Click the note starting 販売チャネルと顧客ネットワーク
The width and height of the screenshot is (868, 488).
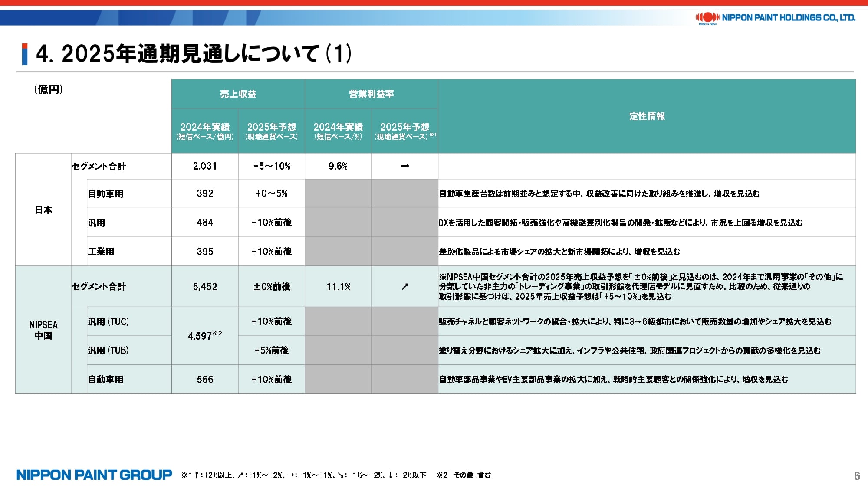[x=635, y=321]
